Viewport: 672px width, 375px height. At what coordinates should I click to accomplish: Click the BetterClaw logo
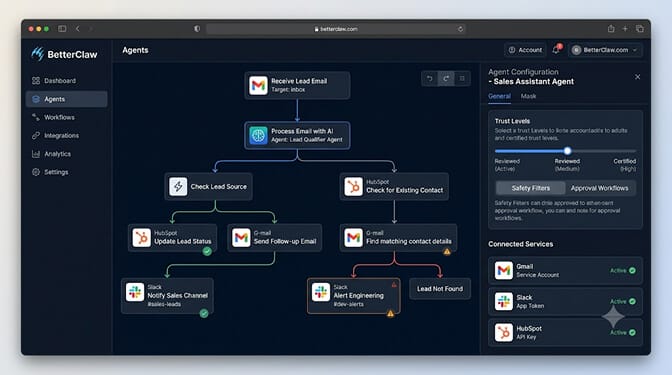tap(64, 54)
